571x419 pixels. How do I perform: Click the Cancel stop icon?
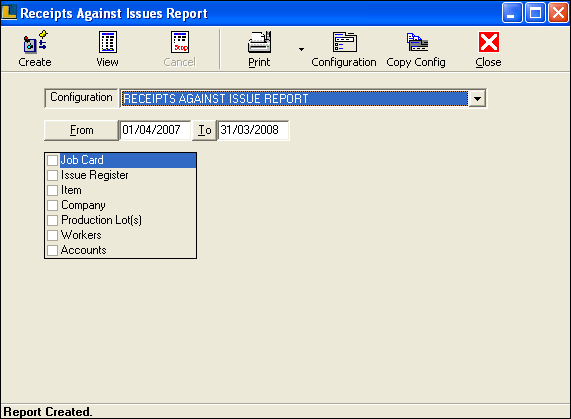[x=180, y=42]
